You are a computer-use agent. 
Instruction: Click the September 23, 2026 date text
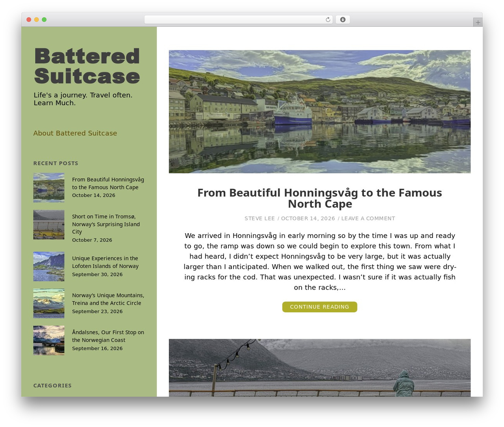tap(97, 312)
